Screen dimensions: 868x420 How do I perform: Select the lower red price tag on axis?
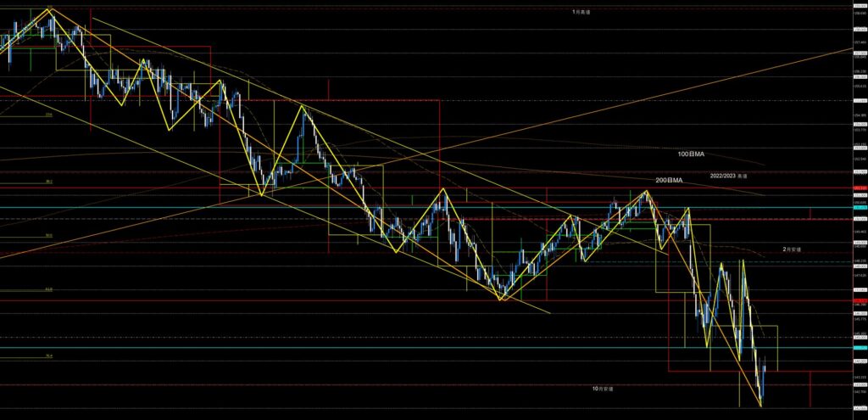[859, 300]
